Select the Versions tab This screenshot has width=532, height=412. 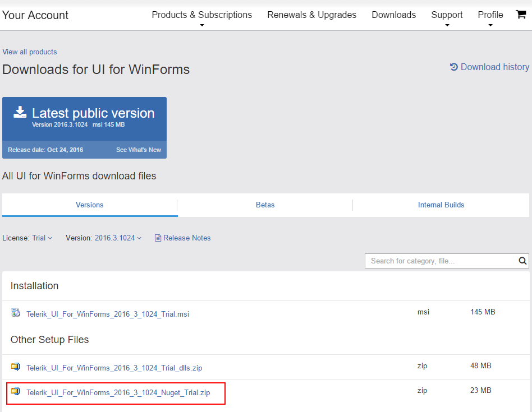tap(90, 205)
